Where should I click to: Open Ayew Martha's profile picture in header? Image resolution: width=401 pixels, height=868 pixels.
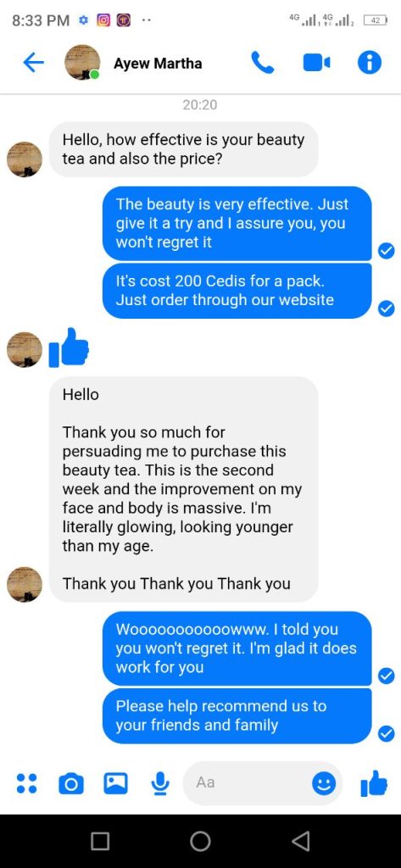[x=82, y=62]
